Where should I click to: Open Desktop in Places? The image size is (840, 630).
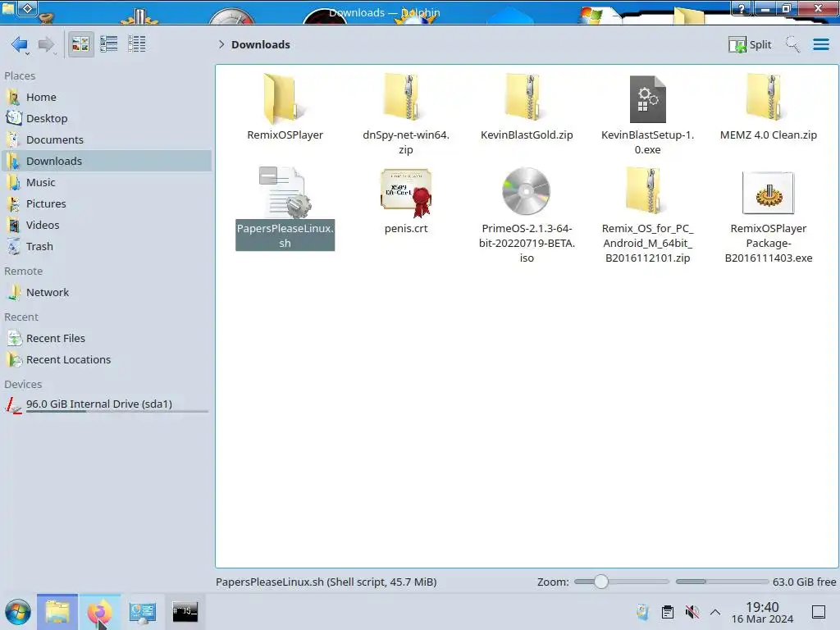click(107, 118)
